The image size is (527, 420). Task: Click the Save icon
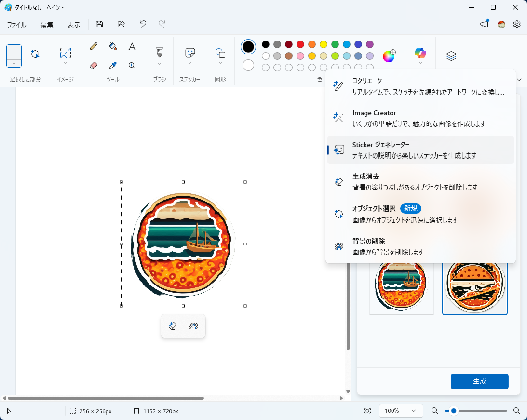pos(99,24)
